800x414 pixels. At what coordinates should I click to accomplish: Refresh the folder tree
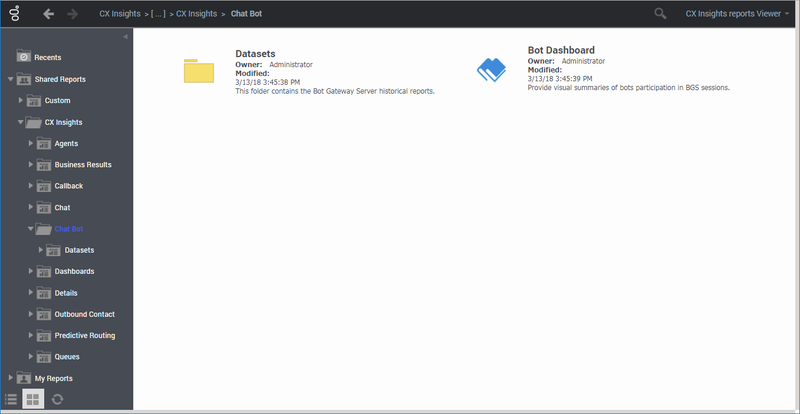[57, 399]
